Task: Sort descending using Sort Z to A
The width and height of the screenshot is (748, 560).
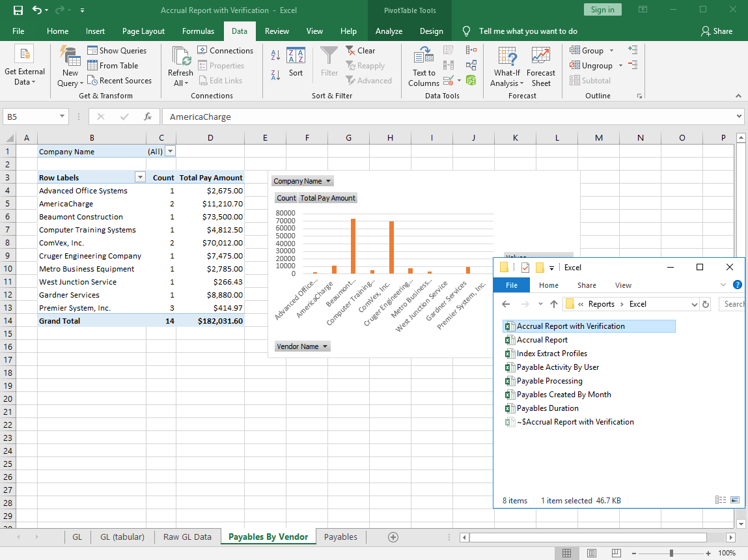Action: (x=275, y=76)
